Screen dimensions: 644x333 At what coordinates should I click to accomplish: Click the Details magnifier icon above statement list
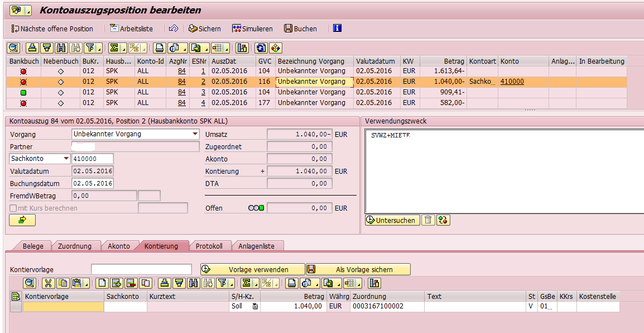[13, 48]
